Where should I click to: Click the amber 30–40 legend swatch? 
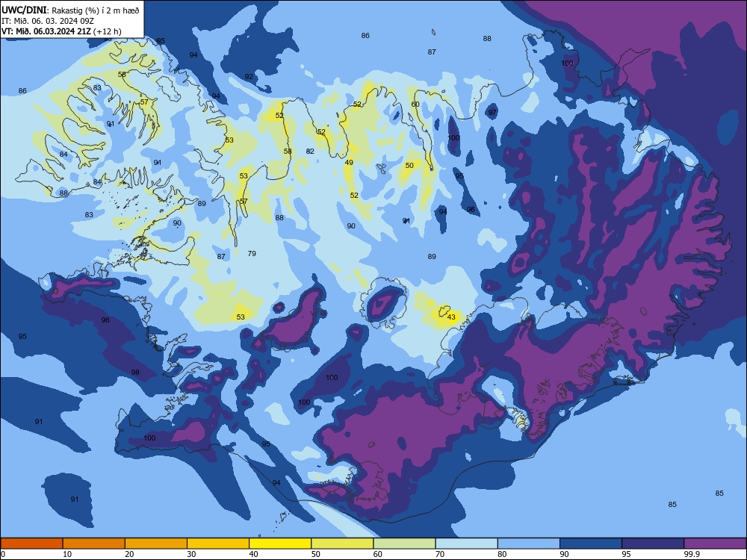(218, 544)
